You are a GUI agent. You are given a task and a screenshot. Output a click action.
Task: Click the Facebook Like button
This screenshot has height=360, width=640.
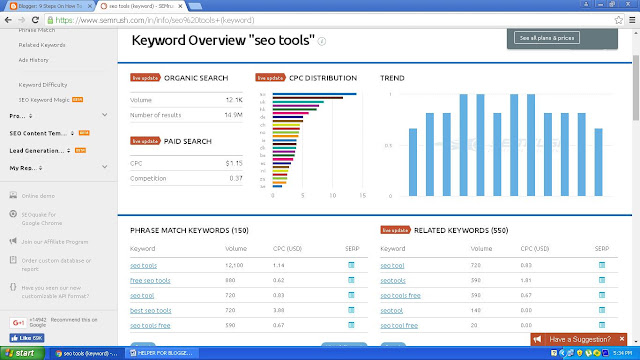point(27,338)
